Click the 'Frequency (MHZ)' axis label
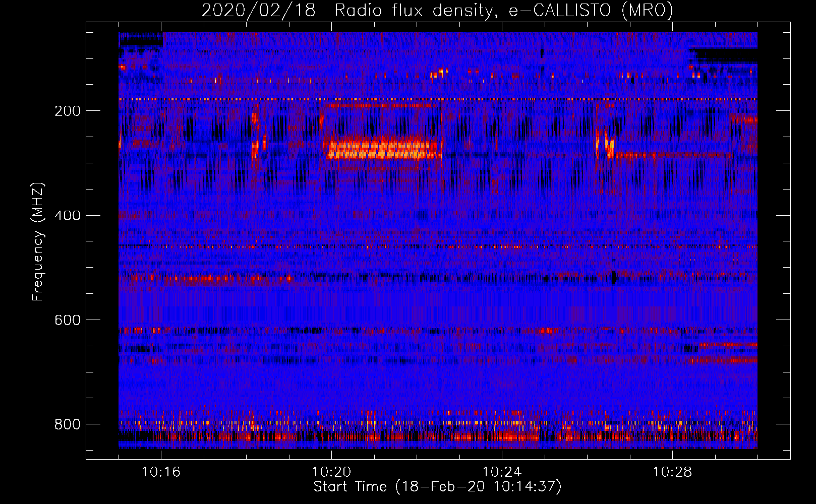Image resolution: width=816 pixels, height=504 pixels. pos(38,241)
